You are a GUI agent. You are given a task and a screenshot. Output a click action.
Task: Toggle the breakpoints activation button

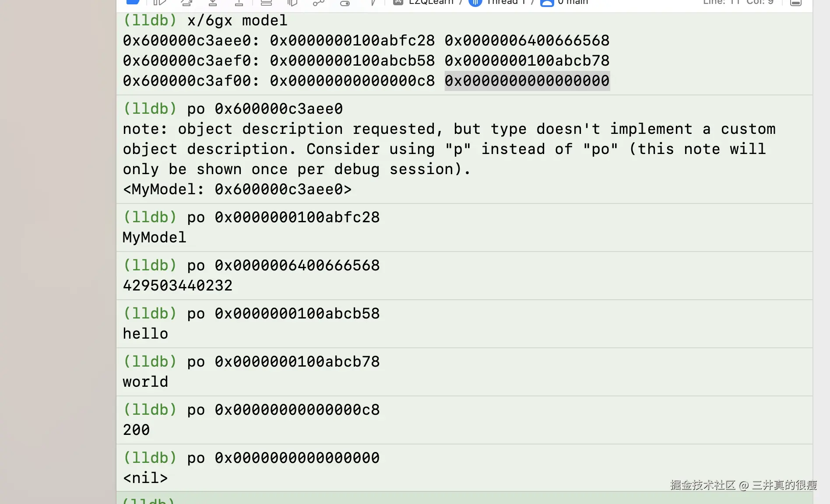[x=133, y=2]
